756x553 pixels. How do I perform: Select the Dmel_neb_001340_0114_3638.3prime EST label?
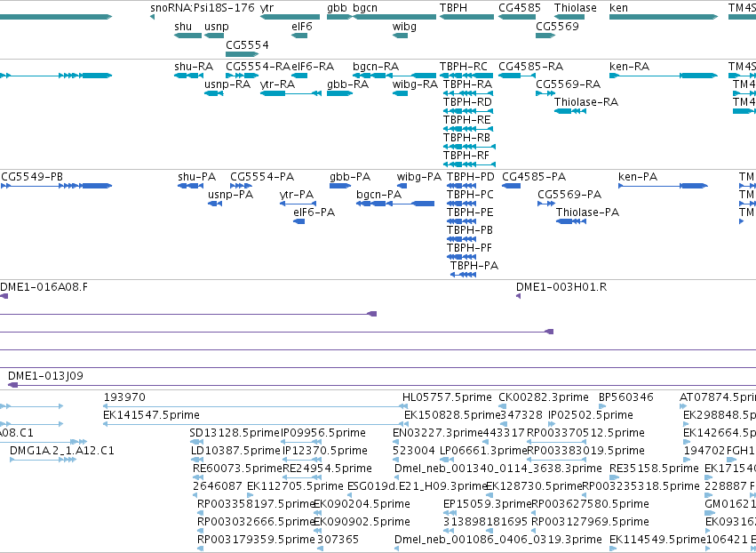point(498,469)
